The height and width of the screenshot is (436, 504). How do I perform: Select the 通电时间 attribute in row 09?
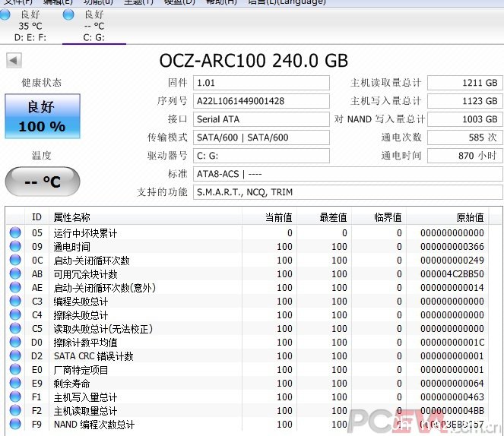tap(71, 247)
